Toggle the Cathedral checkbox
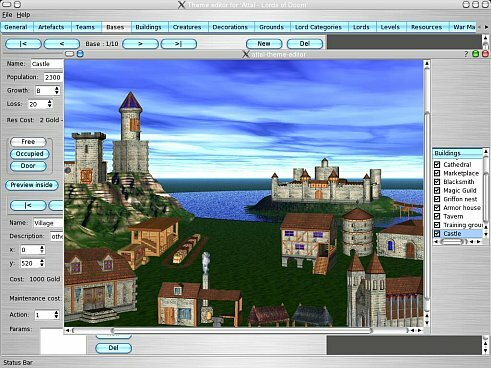 [x=437, y=164]
